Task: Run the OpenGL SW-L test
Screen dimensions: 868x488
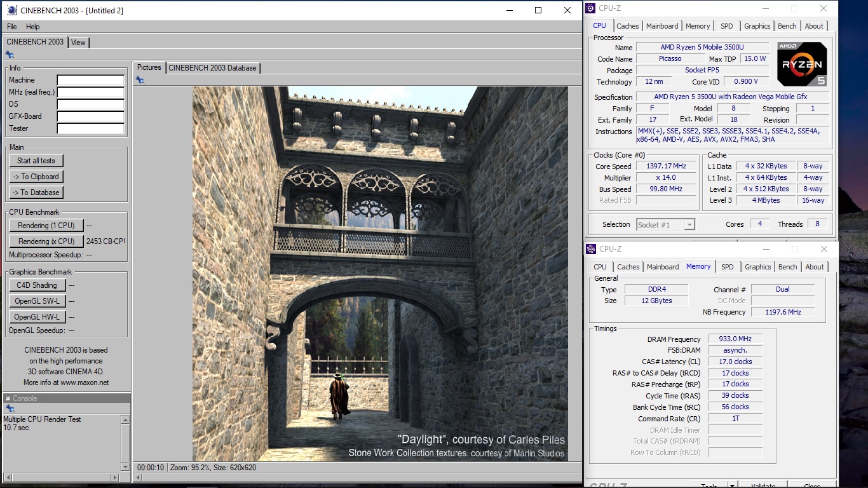Action: click(x=37, y=301)
